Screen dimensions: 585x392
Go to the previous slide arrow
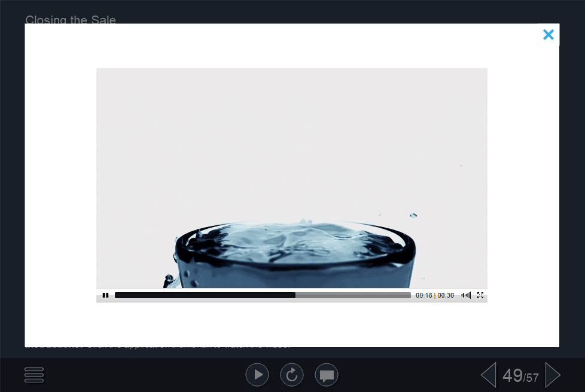click(x=488, y=375)
